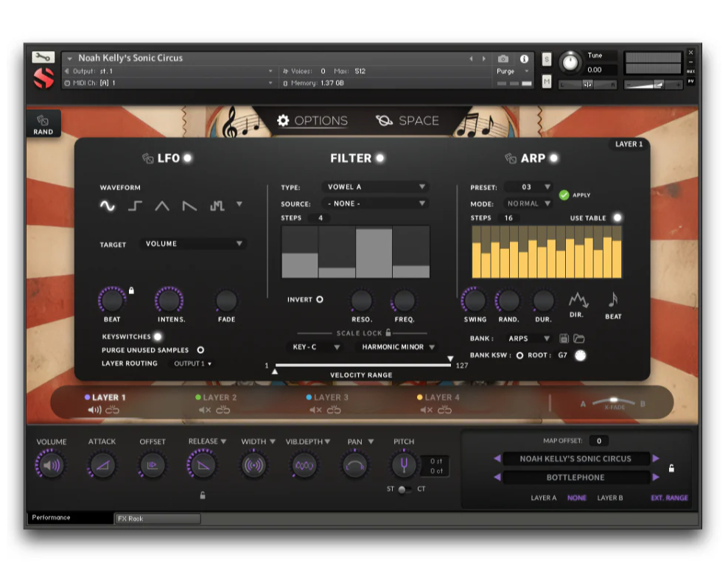Click the MAP OFFSET value field

[598, 441]
